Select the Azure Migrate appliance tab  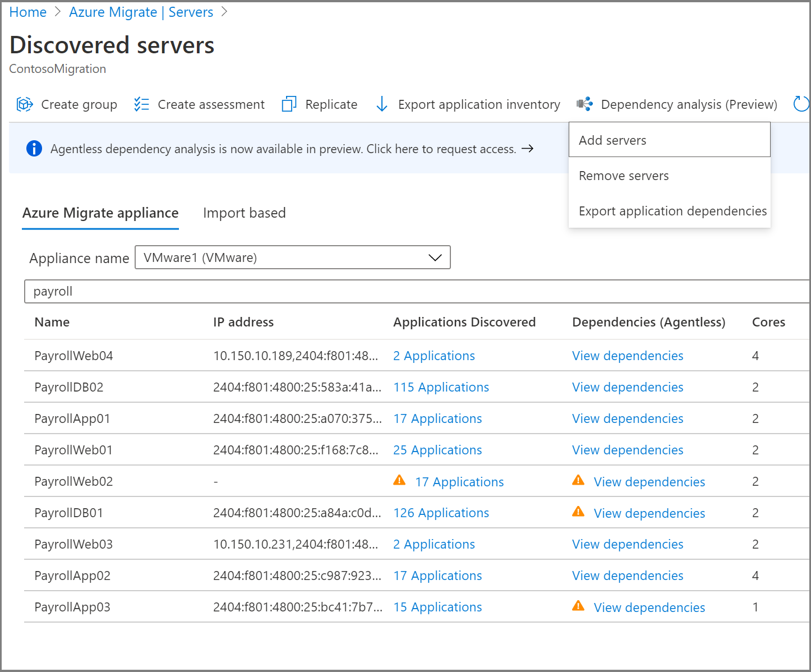pyautogui.click(x=100, y=213)
